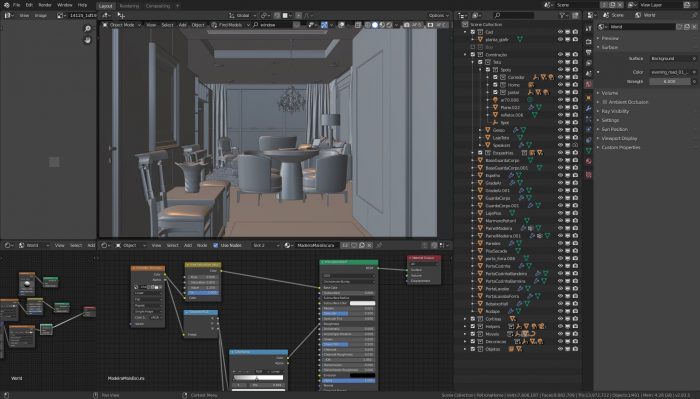The image size is (700, 399).
Task: Open the Render properties tab icon
Action: [588, 42]
